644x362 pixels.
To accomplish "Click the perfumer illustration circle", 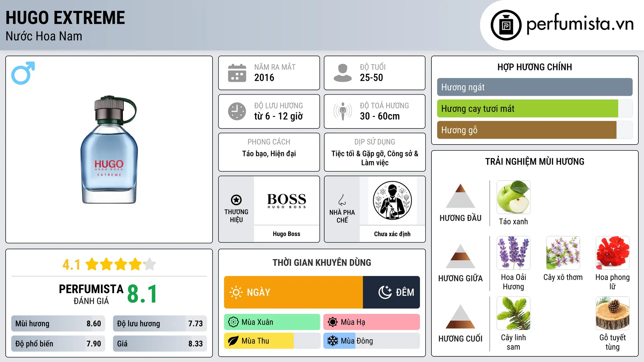I will pyautogui.click(x=392, y=200).
